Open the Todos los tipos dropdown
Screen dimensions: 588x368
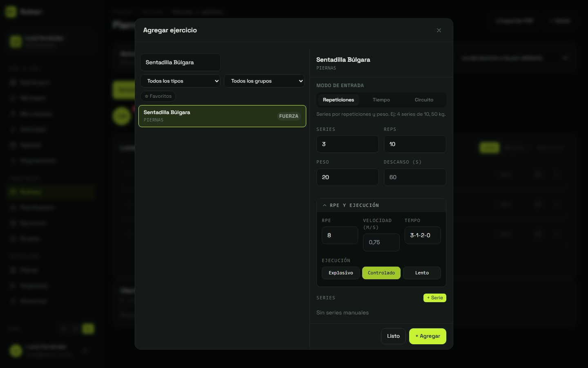point(180,81)
